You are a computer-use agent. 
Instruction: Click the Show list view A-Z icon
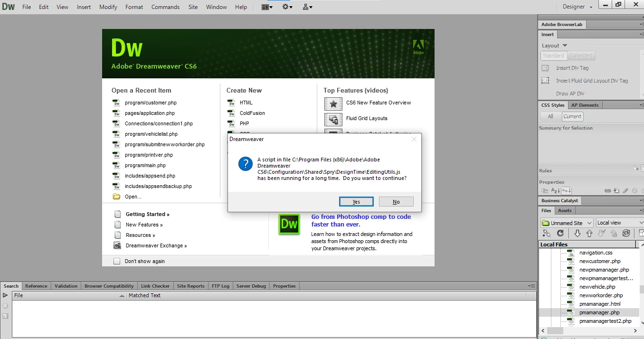tap(555, 190)
